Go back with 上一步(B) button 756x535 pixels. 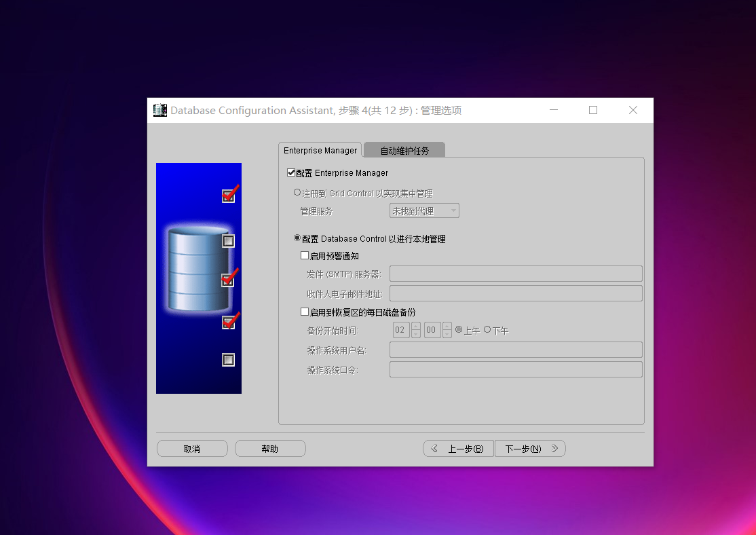(x=459, y=449)
